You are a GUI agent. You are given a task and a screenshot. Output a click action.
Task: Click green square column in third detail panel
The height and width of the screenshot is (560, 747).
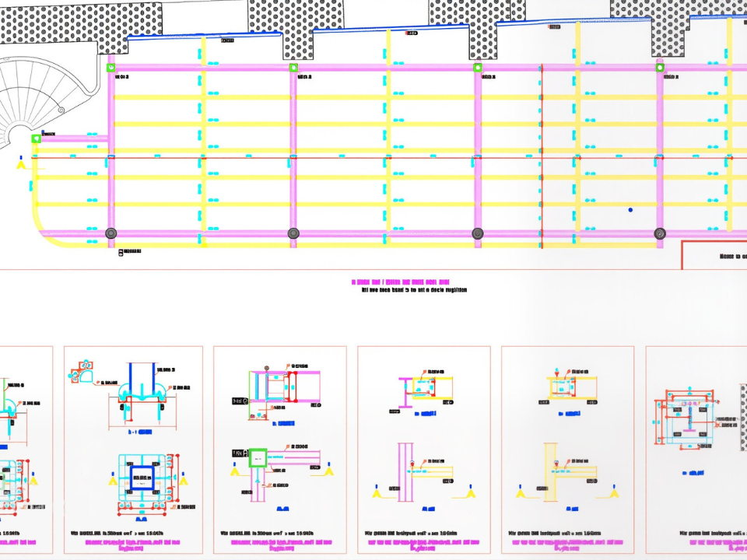pos(258,457)
